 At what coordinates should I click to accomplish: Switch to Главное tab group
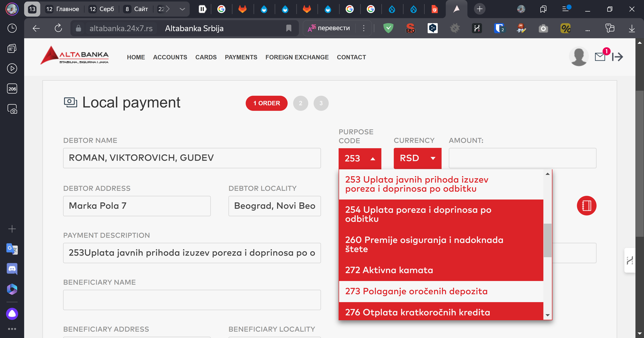(x=63, y=9)
